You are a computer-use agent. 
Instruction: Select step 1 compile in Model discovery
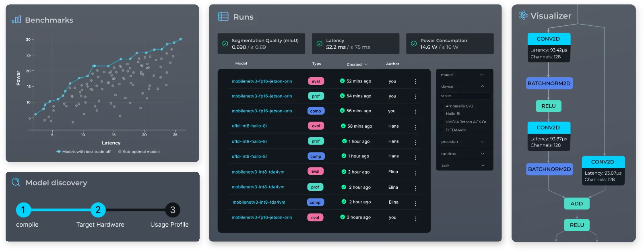click(x=23, y=210)
